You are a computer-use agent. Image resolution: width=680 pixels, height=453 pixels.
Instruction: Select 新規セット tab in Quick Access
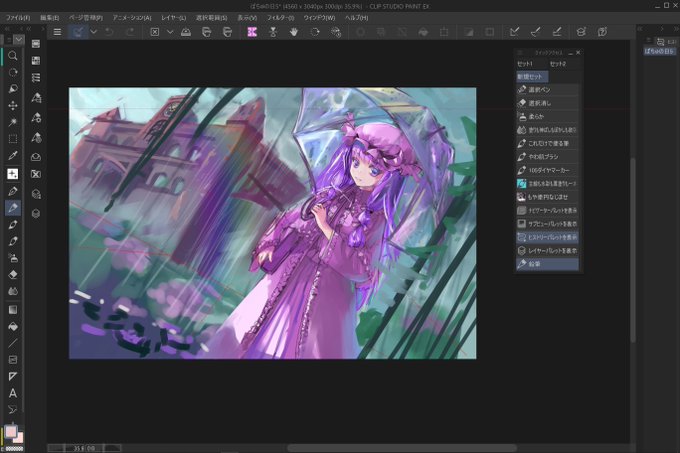[x=532, y=77]
